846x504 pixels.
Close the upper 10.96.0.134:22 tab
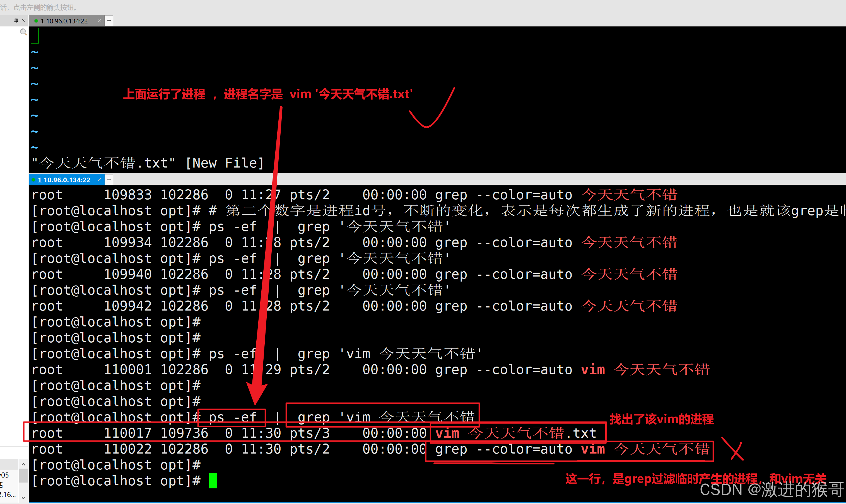click(100, 20)
